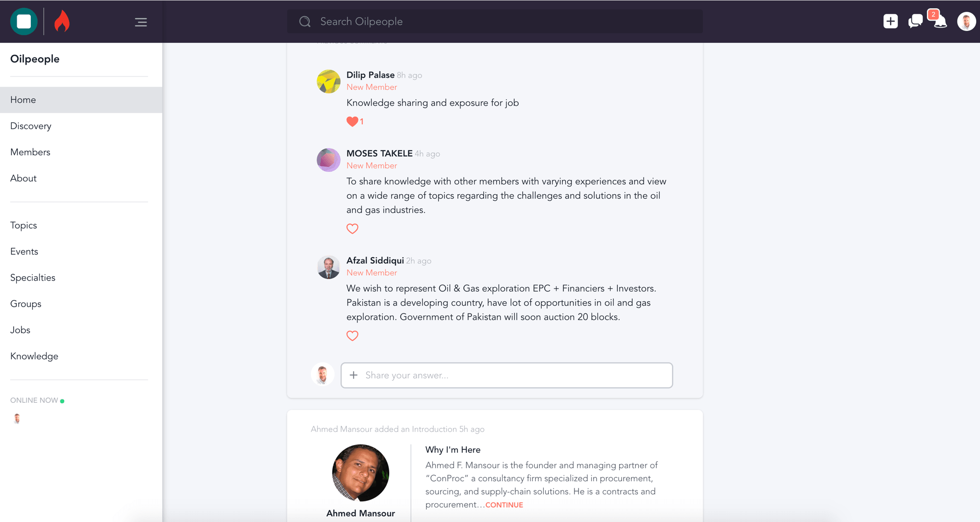The width and height of the screenshot is (980, 522).
Task: Expand Ahmed Mansour's intro with CONTINUE
Action: tap(504, 505)
